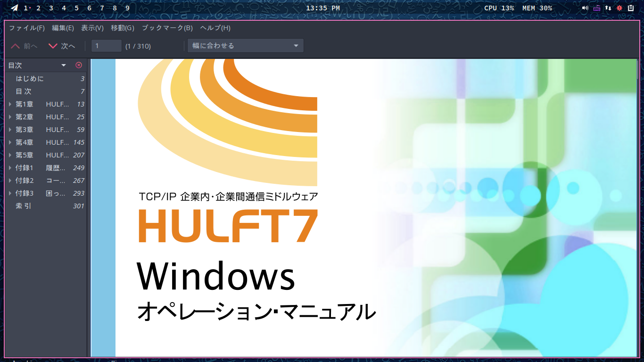This screenshot has height=362, width=644.
Task: Switch to workspace 2
Action: coord(38,8)
